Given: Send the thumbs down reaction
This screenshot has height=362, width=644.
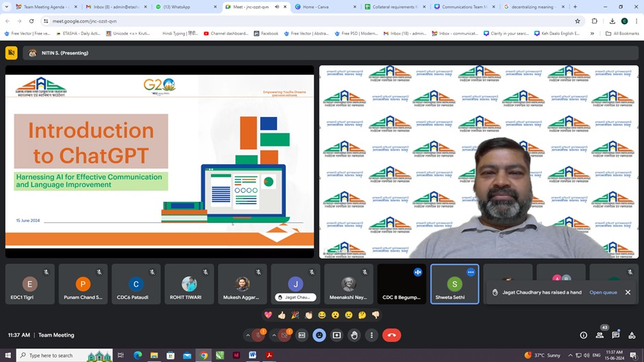Looking at the screenshot, I should (x=375, y=315).
